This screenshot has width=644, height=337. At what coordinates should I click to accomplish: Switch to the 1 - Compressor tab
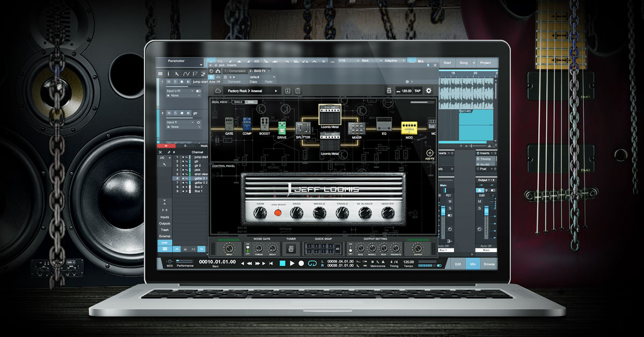(x=234, y=70)
